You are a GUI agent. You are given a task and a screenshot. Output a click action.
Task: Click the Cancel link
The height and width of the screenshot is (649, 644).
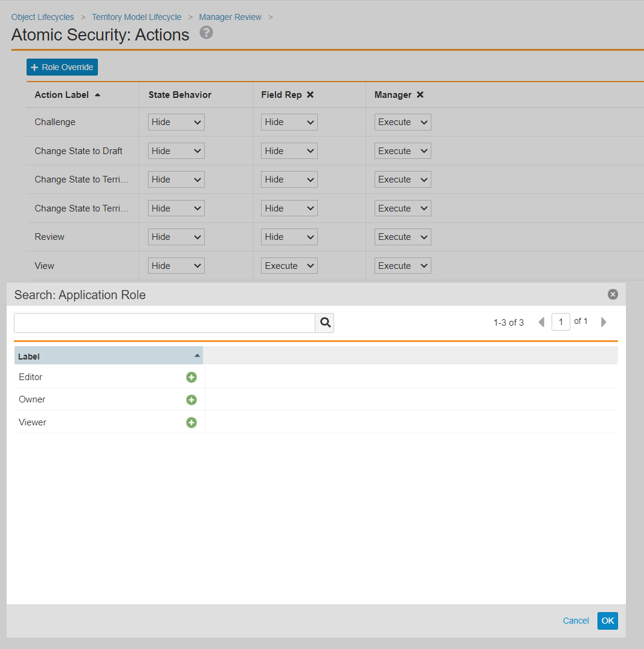pos(575,621)
